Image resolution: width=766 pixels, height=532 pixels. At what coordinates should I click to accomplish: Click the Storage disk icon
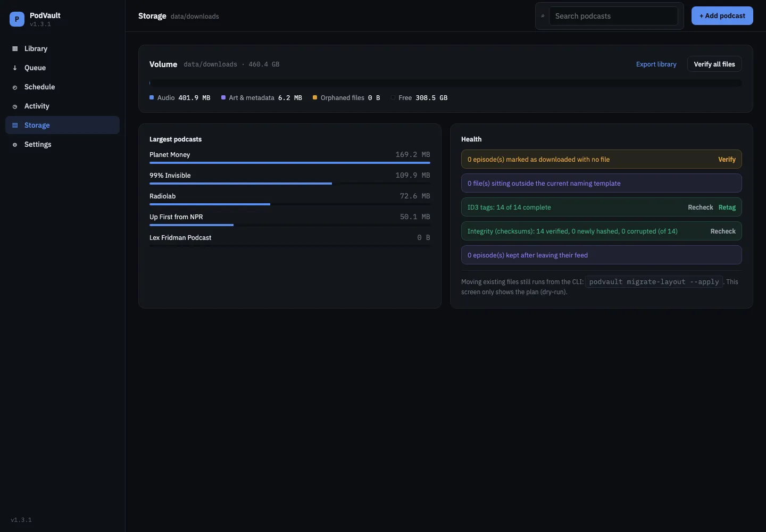click(15, 126)
